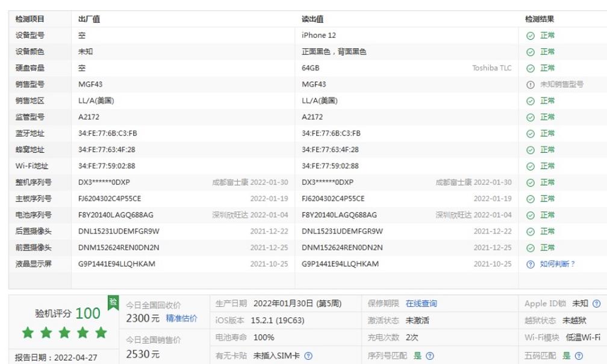Click the warning icon beside 未知销售型号
The image size is (607, 364).
531,85
